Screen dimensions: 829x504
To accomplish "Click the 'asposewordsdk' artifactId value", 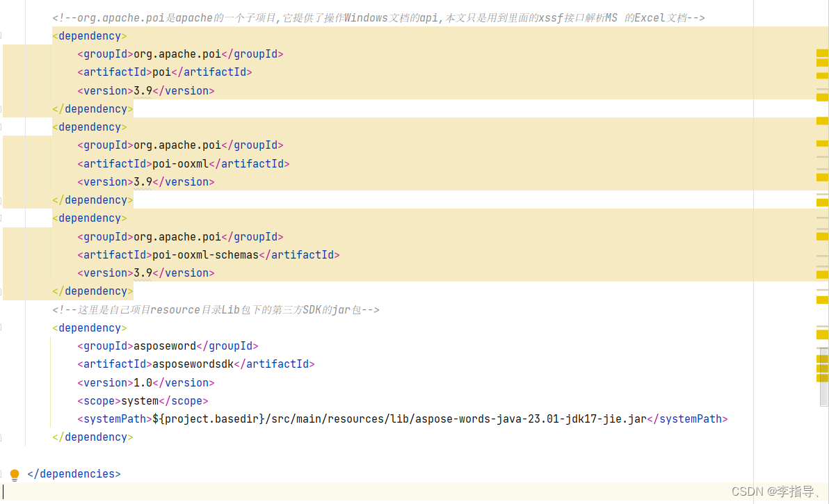I will point(193,364).
